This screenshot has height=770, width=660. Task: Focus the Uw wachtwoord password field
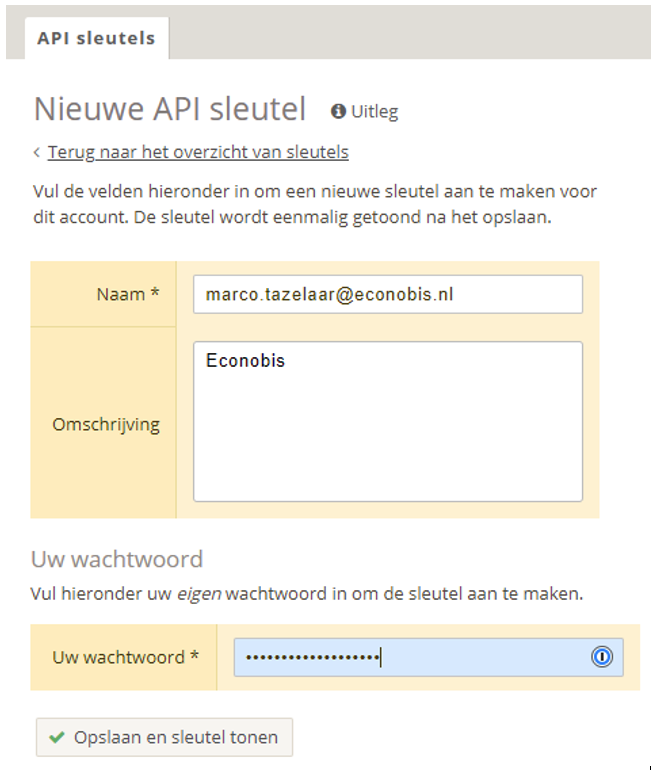410,657
